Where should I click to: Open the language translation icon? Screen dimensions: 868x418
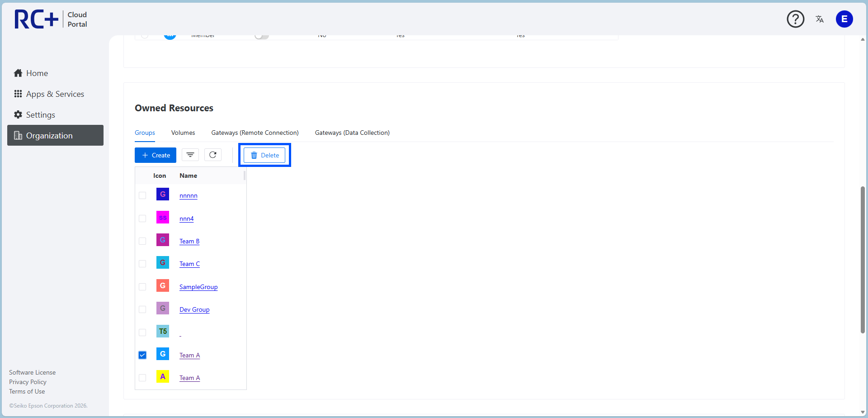pyautogui.click(x=820, y=19)
